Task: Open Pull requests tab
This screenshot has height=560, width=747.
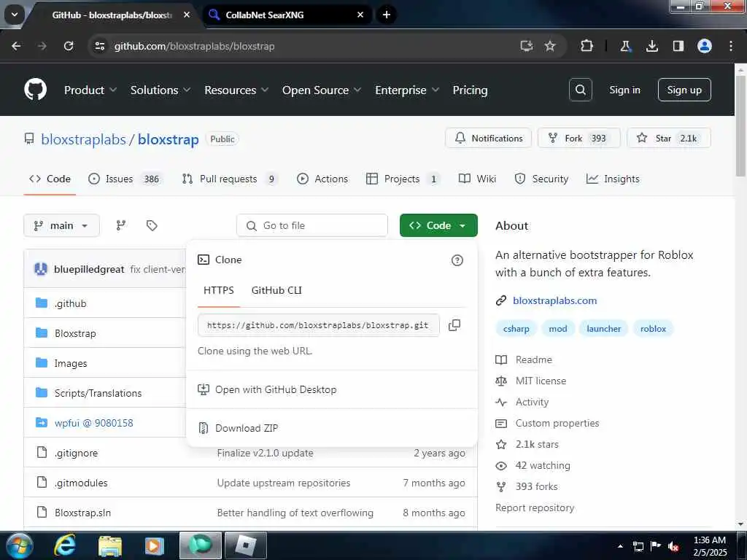Action: tap(230, 179)
